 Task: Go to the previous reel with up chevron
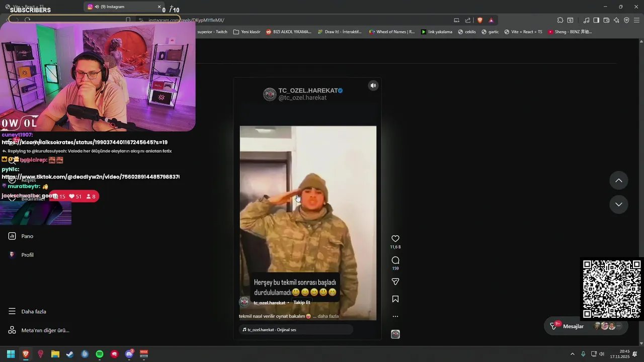click(x=619, y=180)
